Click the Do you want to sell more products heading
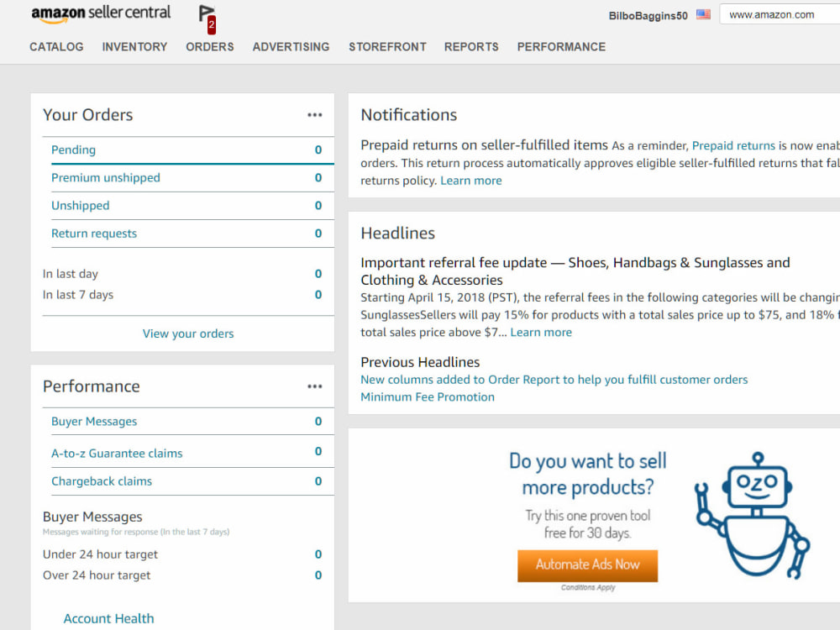The width and height of the screenshot is (840, 630). 588,474
